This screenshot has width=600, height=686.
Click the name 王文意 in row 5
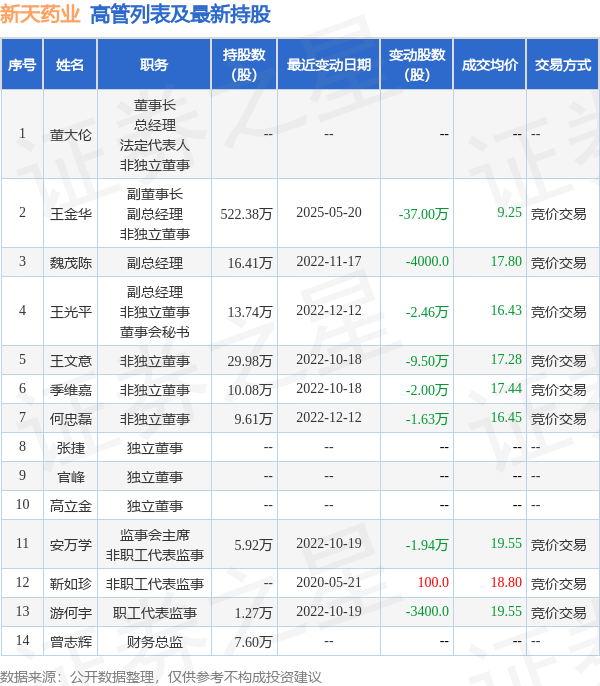click(70, 360)
